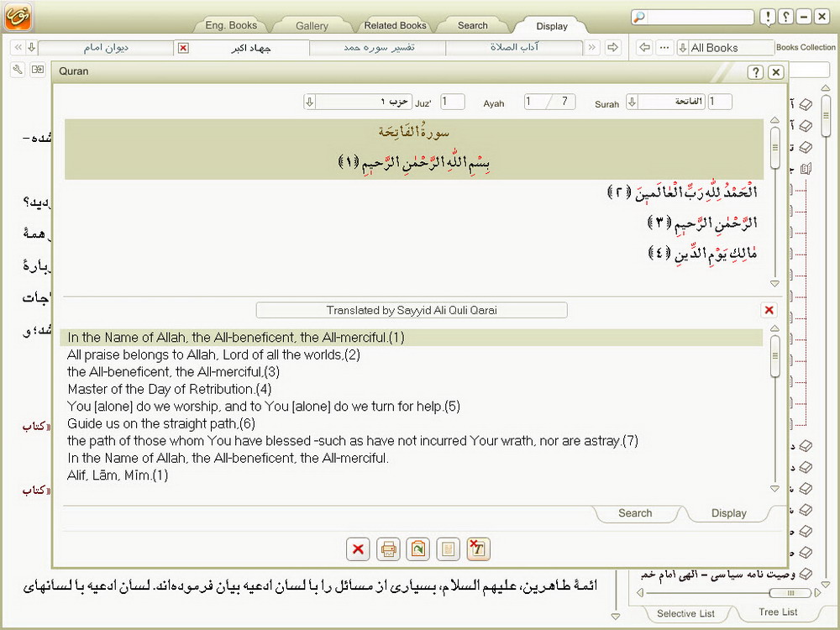Click Arabic ayah 2 text
This screenshot has height=630, width=840.
pos(682,192)
